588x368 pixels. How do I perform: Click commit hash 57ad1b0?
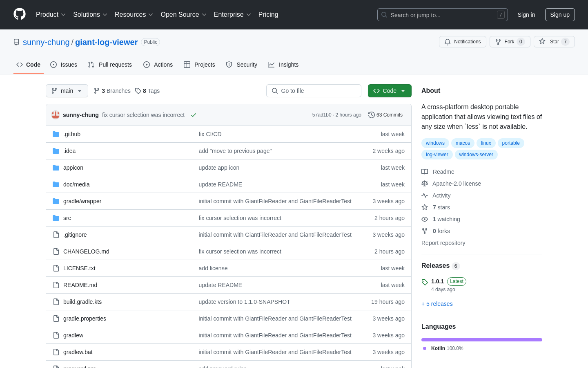click(322, 115)
